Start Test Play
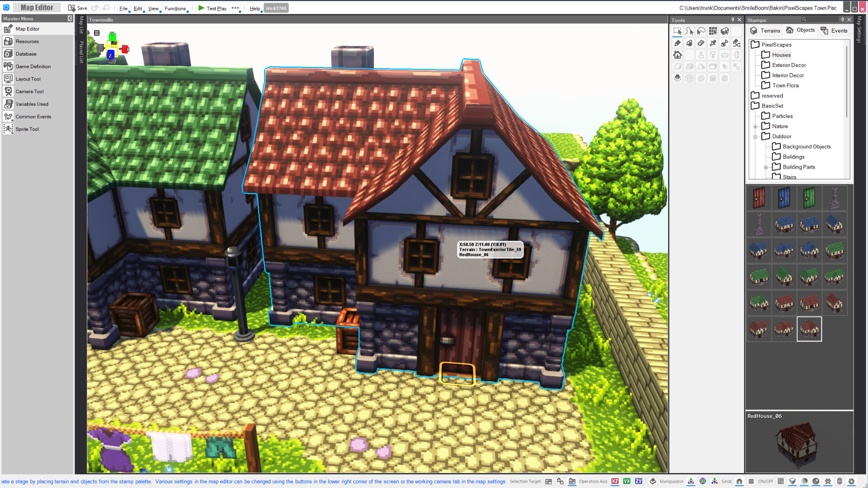The width and height of the screenshot is (868, 488). [x=212, y=8]
